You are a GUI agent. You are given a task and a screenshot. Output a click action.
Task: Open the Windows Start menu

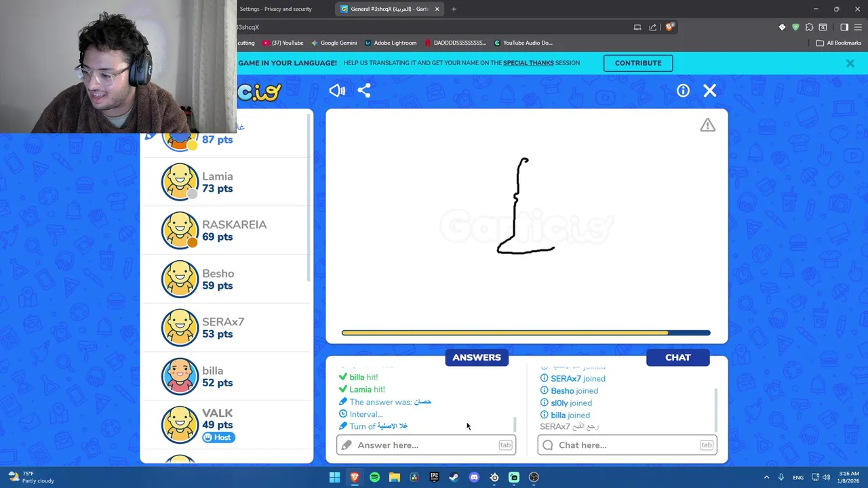334,477
